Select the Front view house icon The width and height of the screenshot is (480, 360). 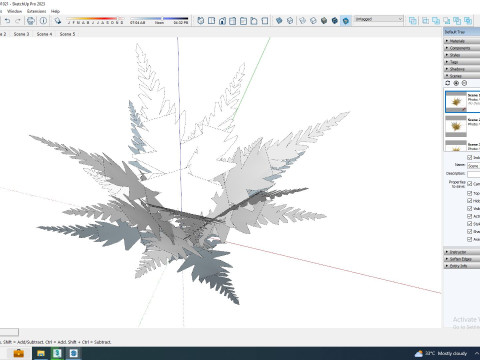pyautogui.click(x=222, y=21)
